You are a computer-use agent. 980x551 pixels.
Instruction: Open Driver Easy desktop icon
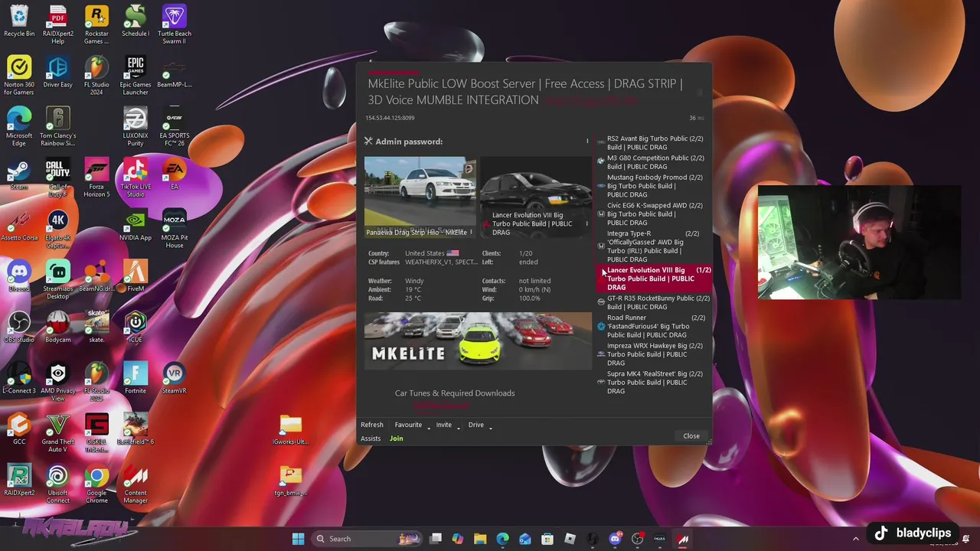pos(57,72)
